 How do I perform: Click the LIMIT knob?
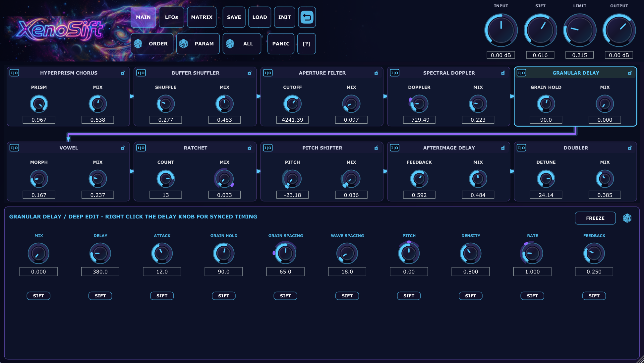(580, 30)
